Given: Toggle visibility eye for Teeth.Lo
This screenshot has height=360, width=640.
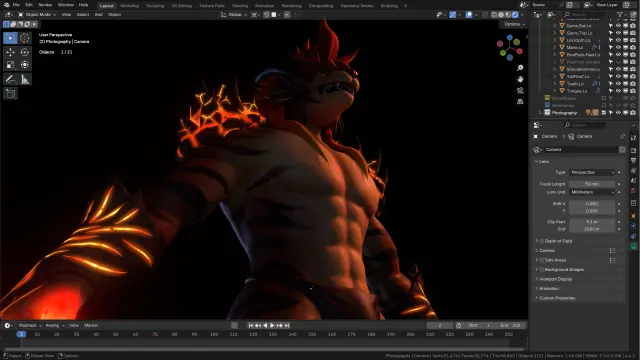Looking at the screenshot, I should tap(618, 84).
